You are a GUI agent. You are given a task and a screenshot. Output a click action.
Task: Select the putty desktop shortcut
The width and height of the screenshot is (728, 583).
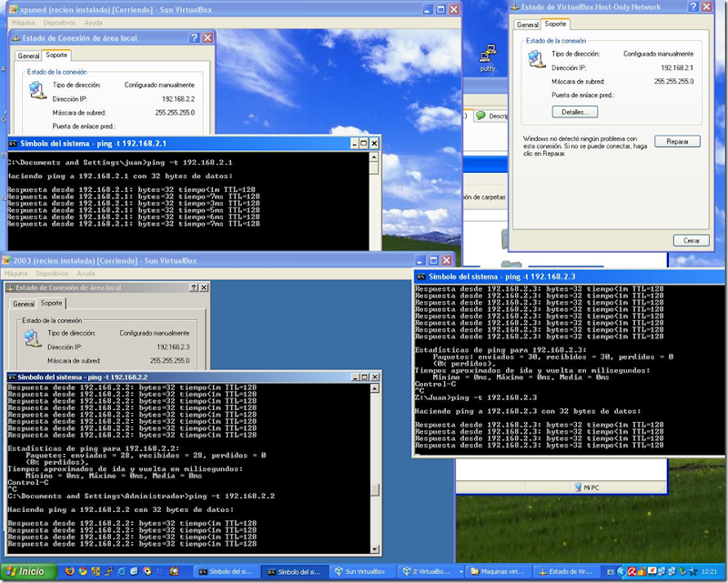[488, 58]
